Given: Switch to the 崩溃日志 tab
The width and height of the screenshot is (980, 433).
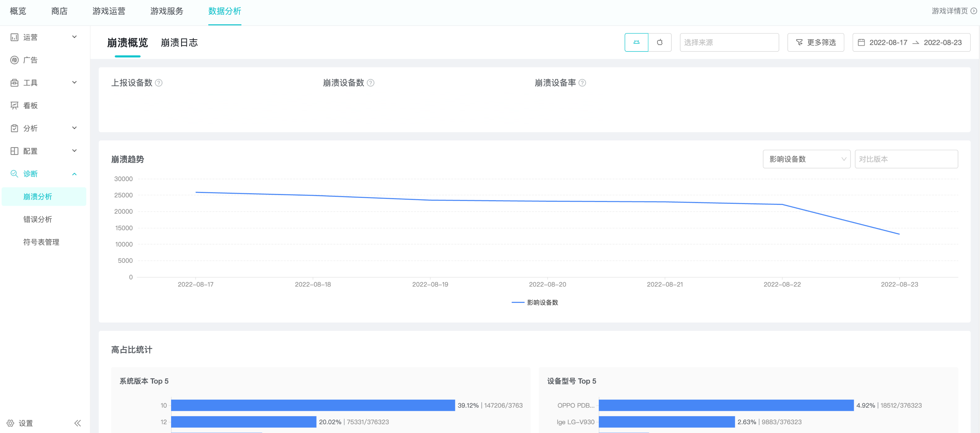Looking at the screenshot, I should pyautogui.click(x=179, y=43).
